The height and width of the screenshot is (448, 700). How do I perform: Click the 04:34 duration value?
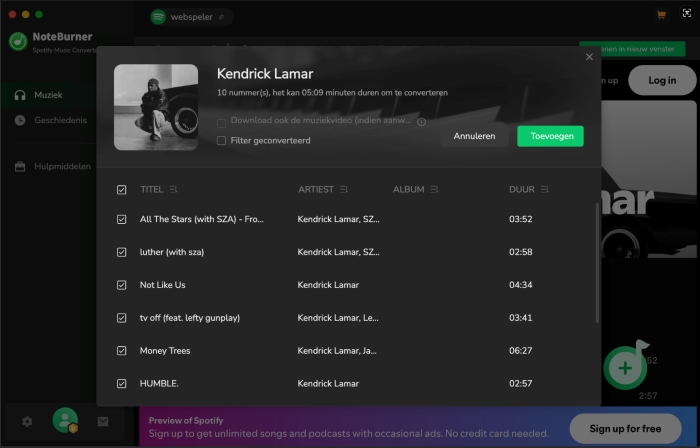click(x=521, y=285)
